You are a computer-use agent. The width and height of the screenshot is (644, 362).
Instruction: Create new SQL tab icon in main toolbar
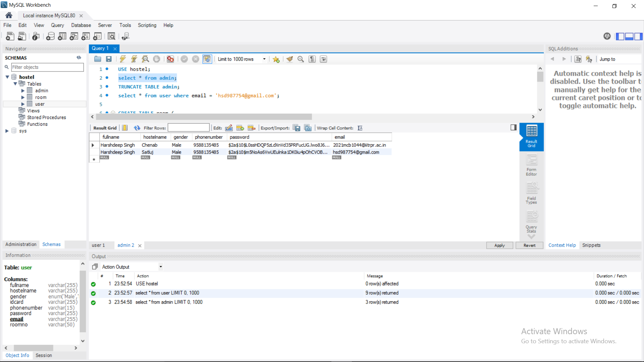[10, 36]
